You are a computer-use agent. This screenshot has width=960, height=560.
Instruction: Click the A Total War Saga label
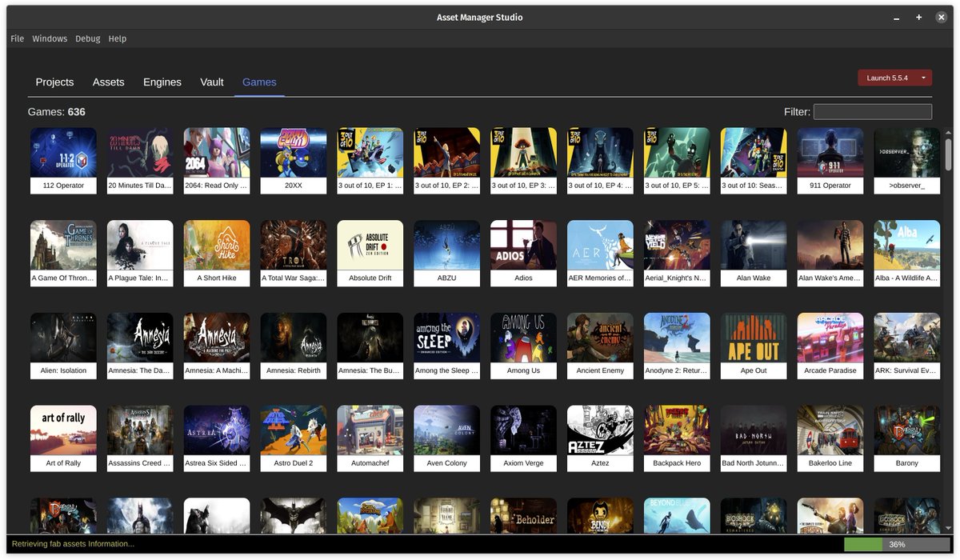pyautogui.click(x=294, y=278)
